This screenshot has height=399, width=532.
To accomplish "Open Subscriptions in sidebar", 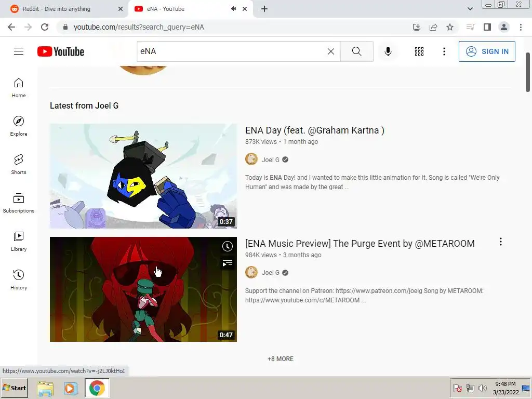I will coord(19,203).
